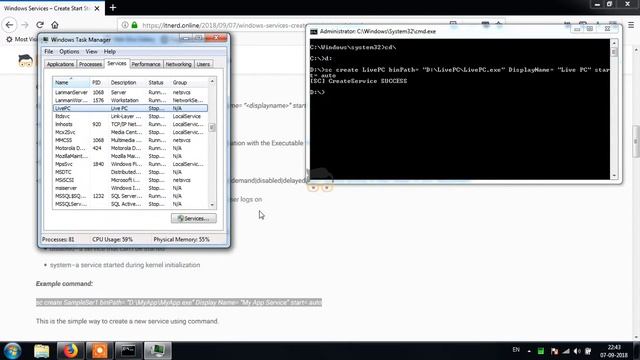The image size is (640, 360).
Task: Select the LivePC service row
Action: 130,108
